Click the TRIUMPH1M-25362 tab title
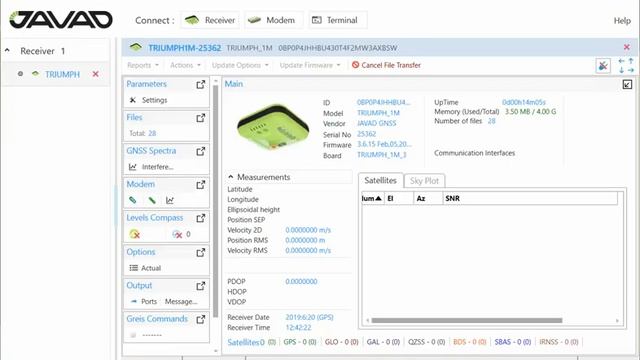This screenshot has height=360, width=640. click(184, 48)
